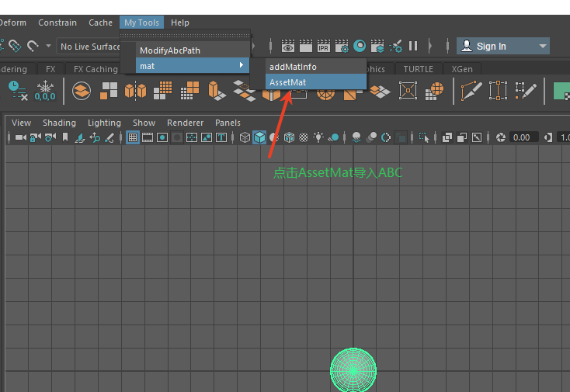Toggle the viewport grid display
Screen dimensions: 570x392
[x=133, y=137]
